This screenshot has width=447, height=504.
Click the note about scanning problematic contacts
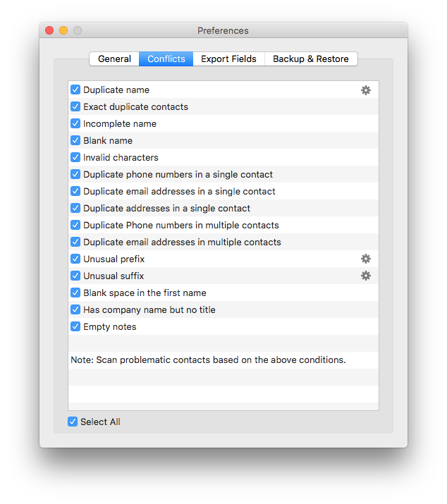click(x=208, y=359)
